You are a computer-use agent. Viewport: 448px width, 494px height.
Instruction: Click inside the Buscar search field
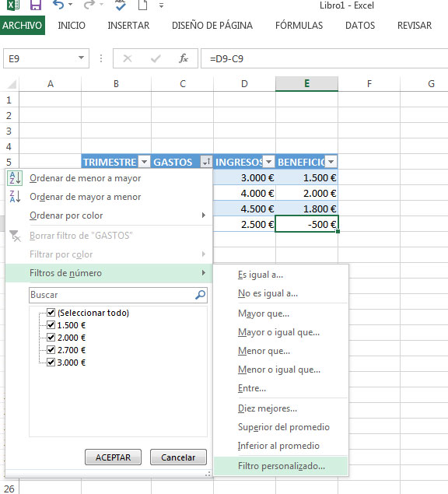[x=113, y=295]
